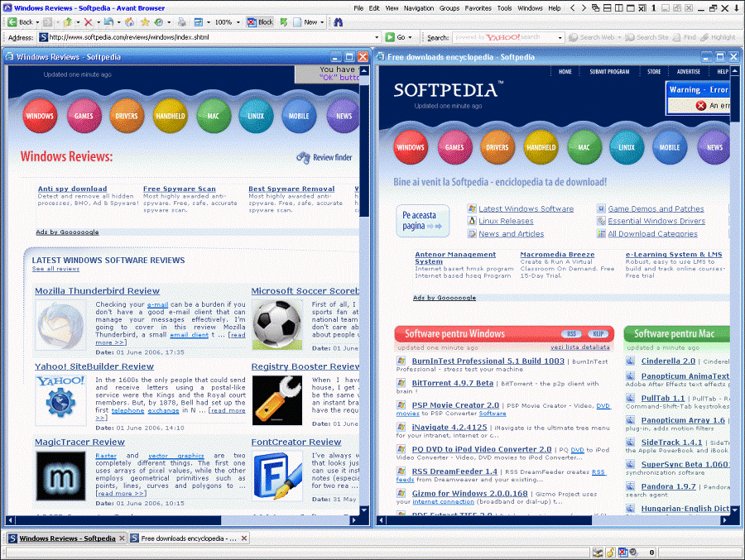Click the Review finder icon on Windows Reviews page
Image resolution: width=745 pixels, height=560 pixels.
click(303, 157)
